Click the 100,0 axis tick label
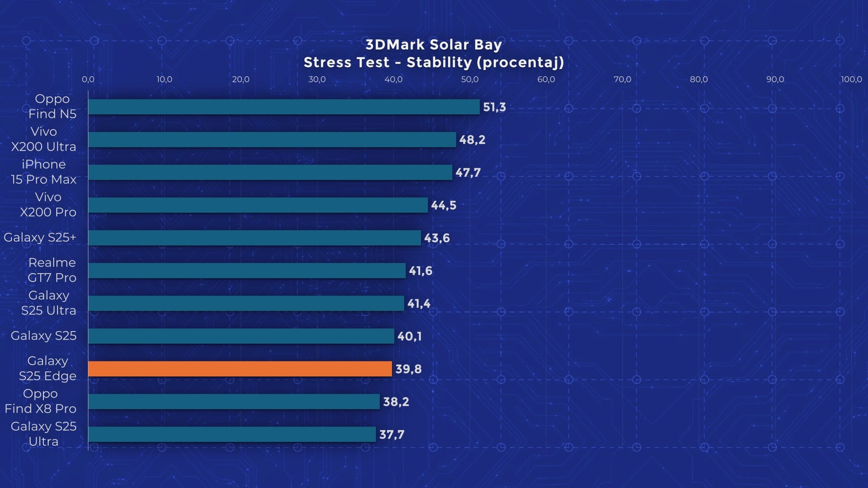This screenshot has width=868, height=488. pos(851,79)
